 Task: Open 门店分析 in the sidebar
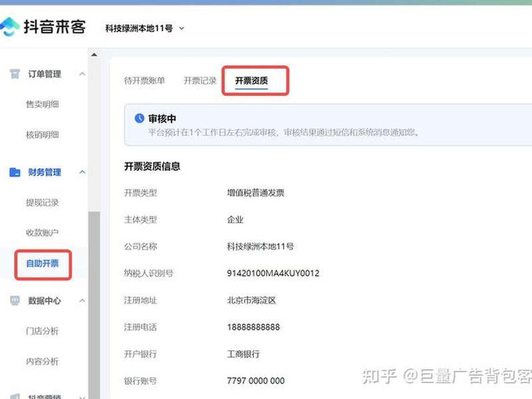point(43,331)
